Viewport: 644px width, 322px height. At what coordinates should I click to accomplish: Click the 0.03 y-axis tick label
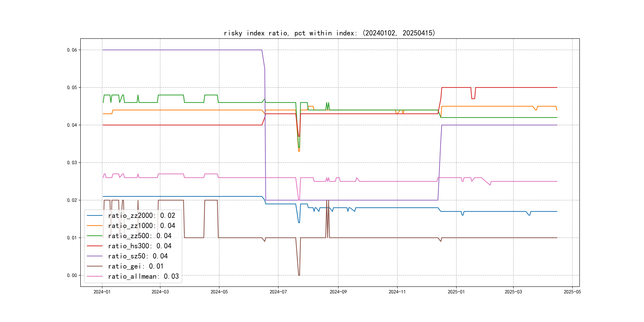pyautogui.click(x=72, y=163)
